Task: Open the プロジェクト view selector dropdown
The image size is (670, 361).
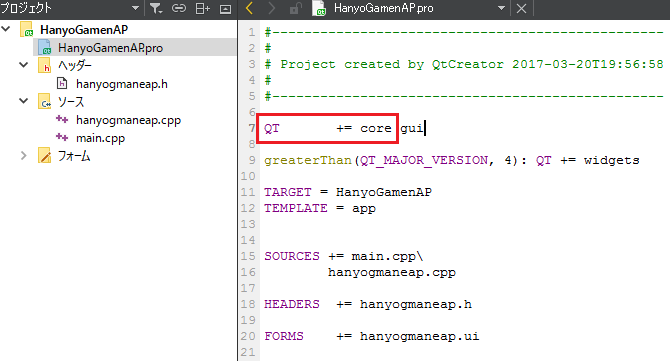Action: [135, 8]
